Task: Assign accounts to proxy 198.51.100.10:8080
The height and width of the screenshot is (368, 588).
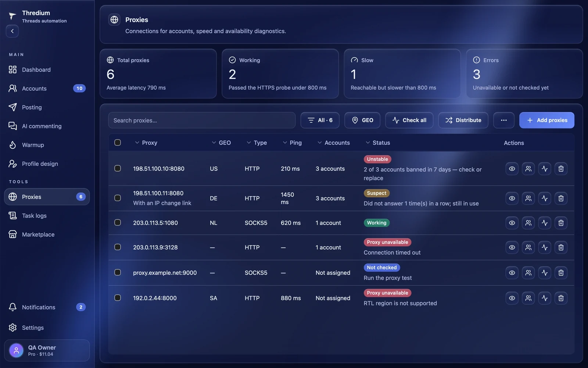Action: [x=528, y=169]
